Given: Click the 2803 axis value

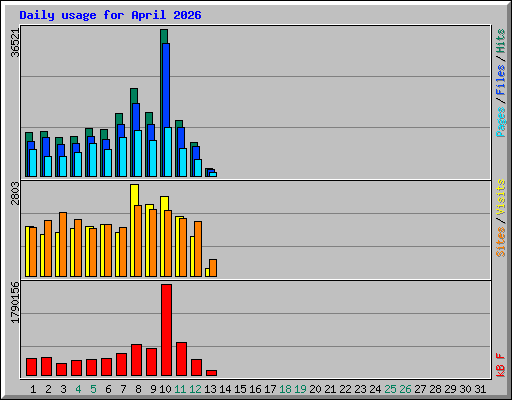Looking at the screenshot, I should tap(15, 193).
